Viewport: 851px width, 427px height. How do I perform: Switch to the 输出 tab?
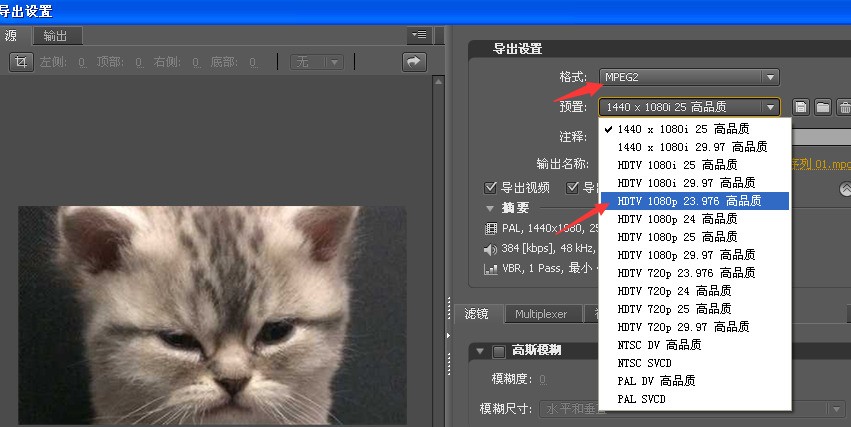pyautogui.click(x=55, y=36)
